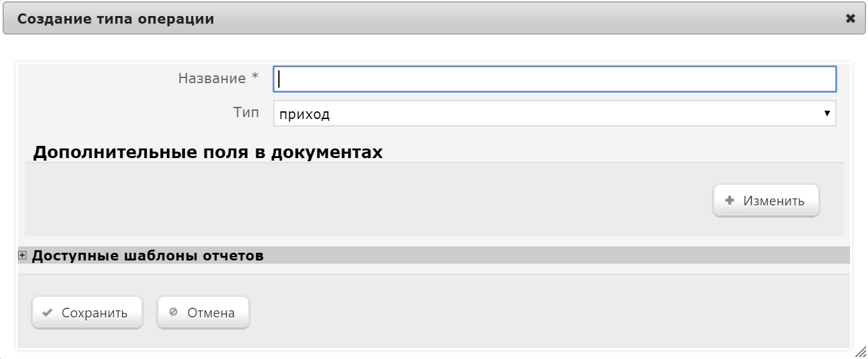Image resolution: width=868 pixels, height=359 pixels.
Task: Click the arrow of the Тип combo box
Action: tap(827, 113)
